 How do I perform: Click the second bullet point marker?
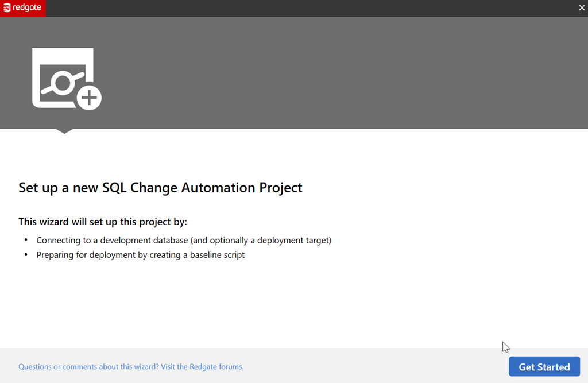click(26, 255)
